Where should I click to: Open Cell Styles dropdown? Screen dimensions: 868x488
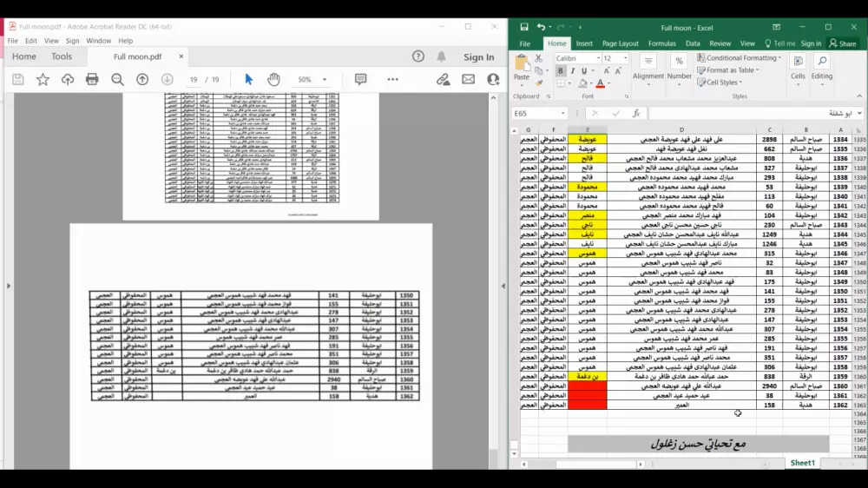(x=720, y=82)
